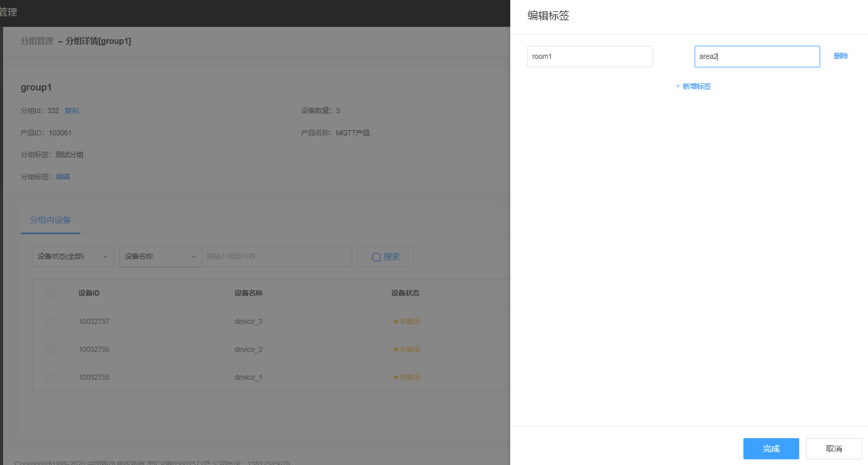868x465 pixels.
Task: Click the room1 tag key input field
Action: 590,56
